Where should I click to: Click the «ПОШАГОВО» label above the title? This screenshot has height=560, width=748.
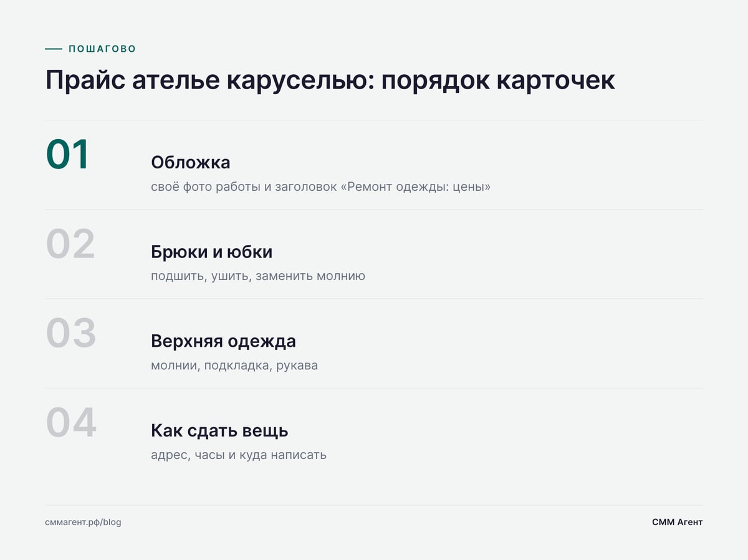coord(102,49)
